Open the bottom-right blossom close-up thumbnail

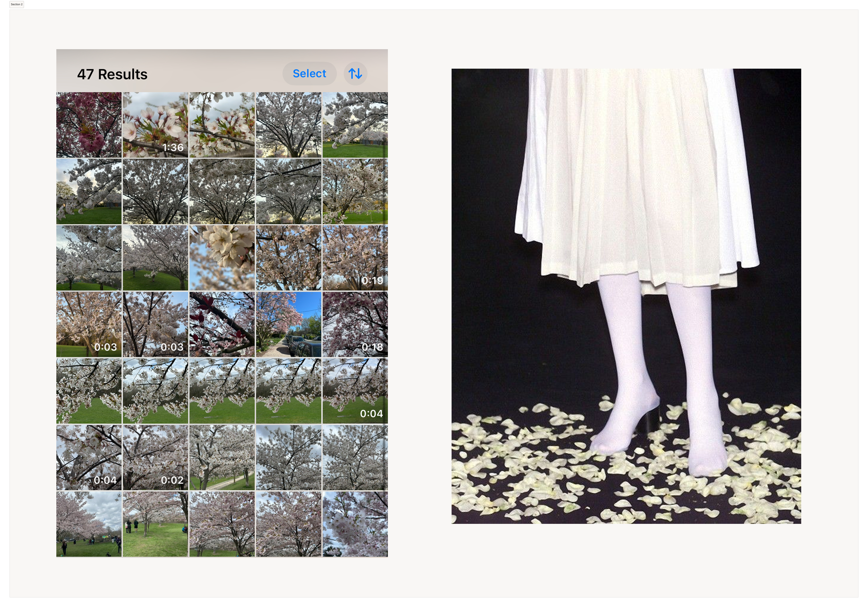click(355, 524)
